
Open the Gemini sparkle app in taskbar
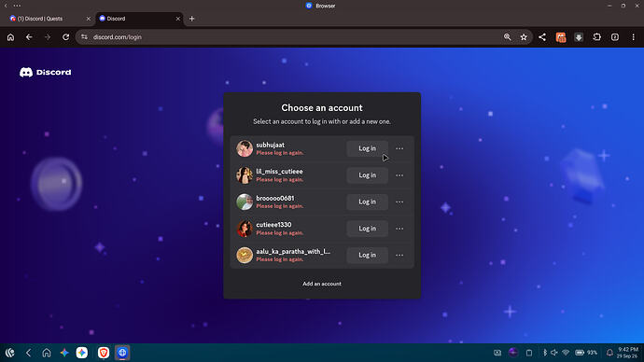click(x=64, y=353)
